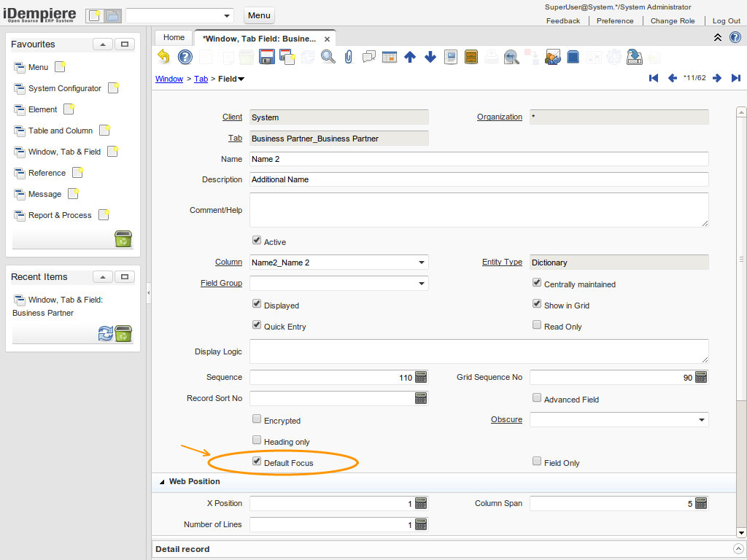Image resolution: width=747 pixels, height=560 pixels.
Task: Switch to grid view with the grid toggle icon
Action: pyautogui.click(x=390, y=57)
